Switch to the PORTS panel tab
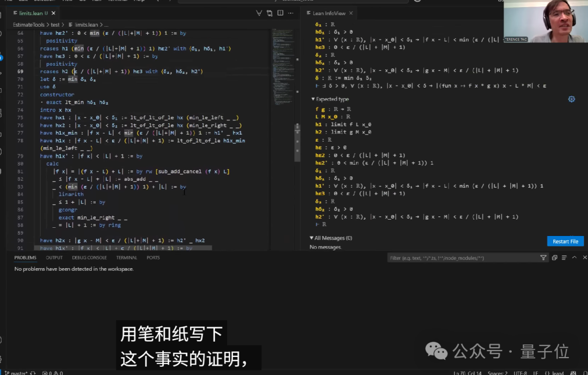Screen dimensions: 588x375 pos(153,257)
